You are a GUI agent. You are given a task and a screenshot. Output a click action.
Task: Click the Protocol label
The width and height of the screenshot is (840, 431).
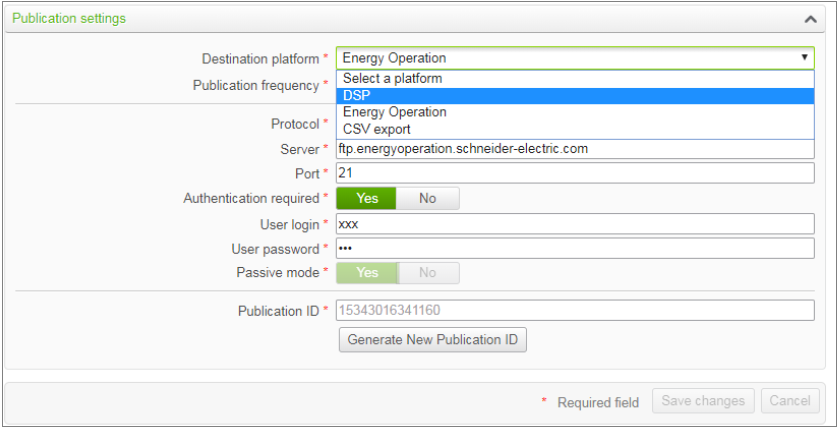295,124
